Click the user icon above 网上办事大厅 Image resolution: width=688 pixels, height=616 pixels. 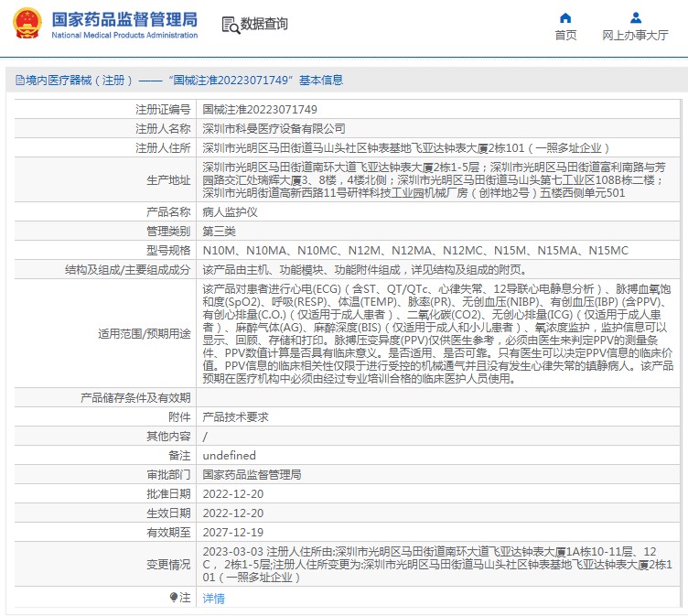635,17
